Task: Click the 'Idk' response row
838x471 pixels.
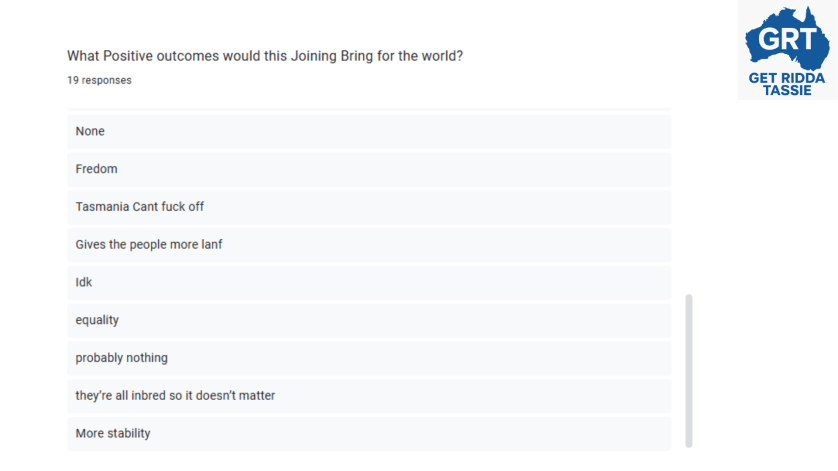Action: click(369, 282)
